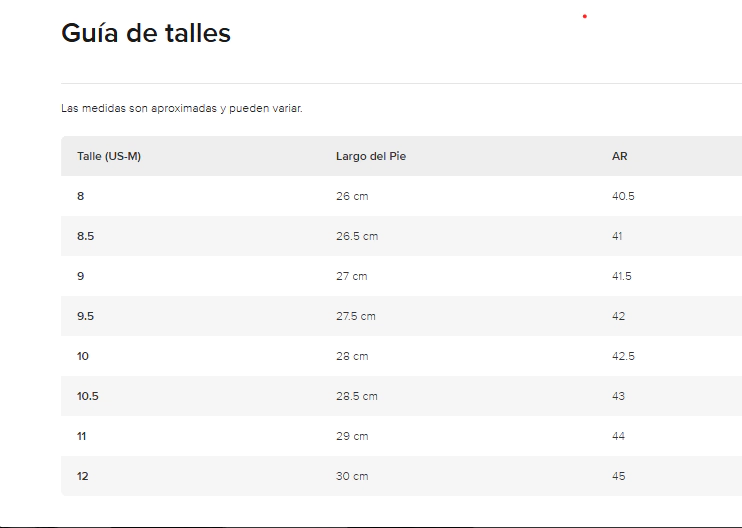This screenshot has width=742, height=528.
Task: Click the "26 cm" foot length cell
Action: click(352, 196)
